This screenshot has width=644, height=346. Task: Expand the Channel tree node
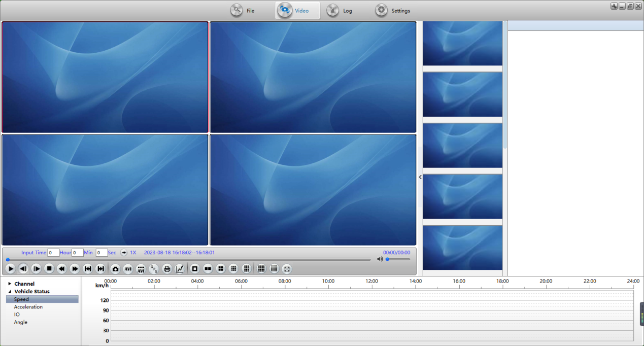pos(10,284)
